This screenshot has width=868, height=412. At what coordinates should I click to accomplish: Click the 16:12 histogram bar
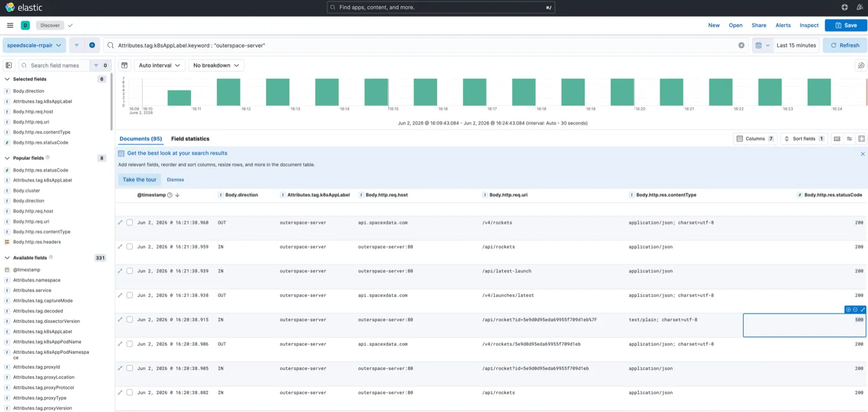pos(228,92)
